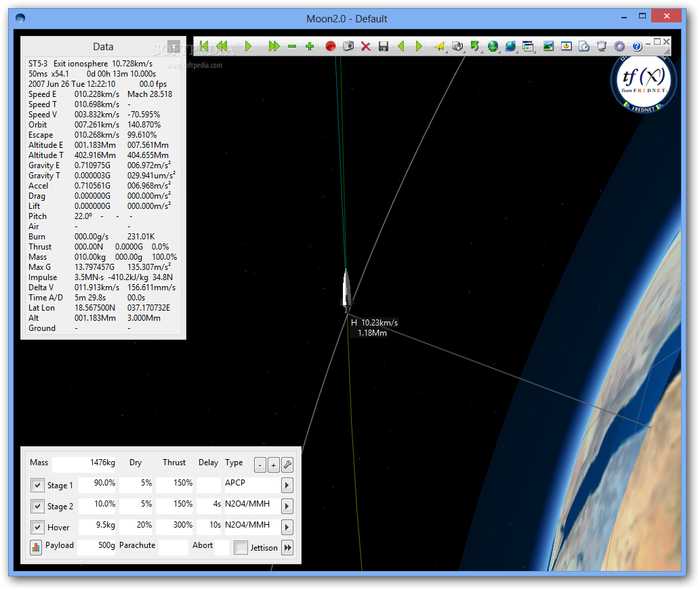The height and width of the screenshot is (590, 700).
Task: Click the globe with green arrow icon
Action: [493, 46]
